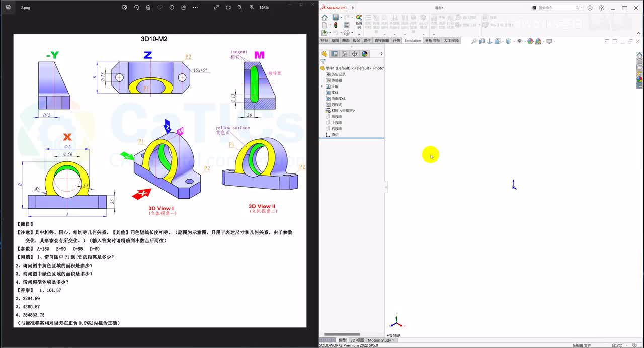Open the ConfigurationManager tab
The image size is (644, 348).
(x=345, y=54)
